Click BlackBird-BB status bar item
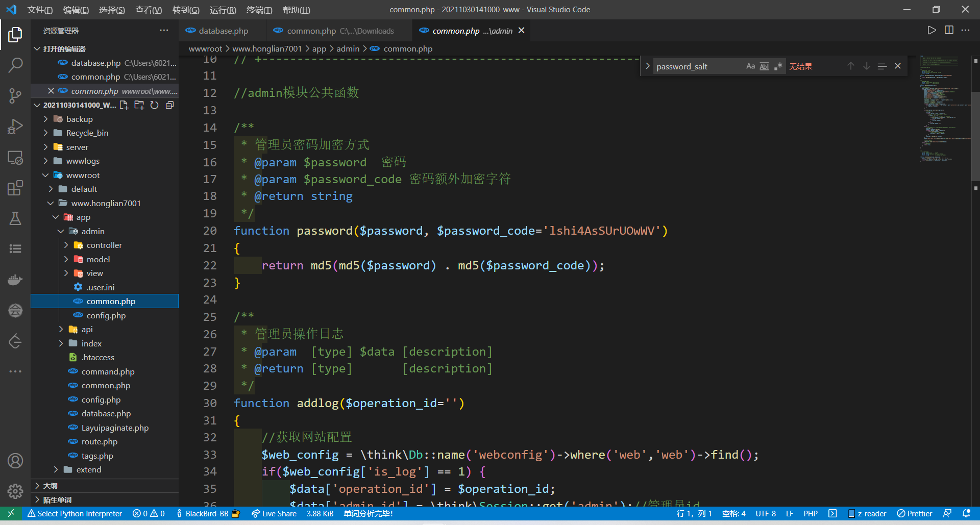 pyautogui.click(x=208, y=513)
